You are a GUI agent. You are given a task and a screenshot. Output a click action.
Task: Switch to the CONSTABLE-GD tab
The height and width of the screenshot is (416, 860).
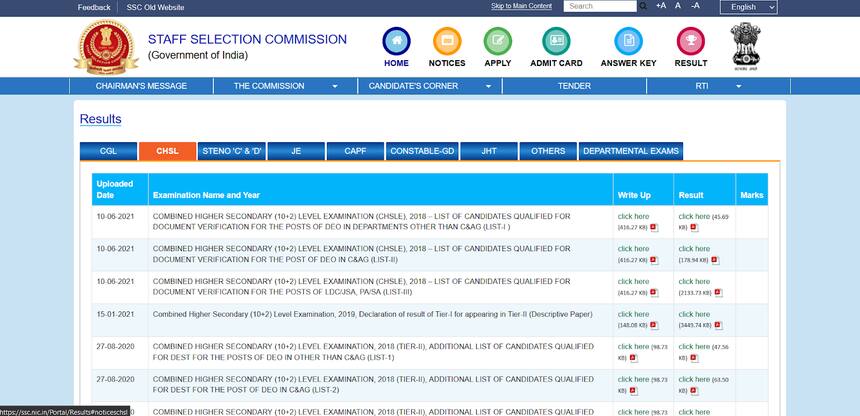pyautogui.click(x=422, y=151)
